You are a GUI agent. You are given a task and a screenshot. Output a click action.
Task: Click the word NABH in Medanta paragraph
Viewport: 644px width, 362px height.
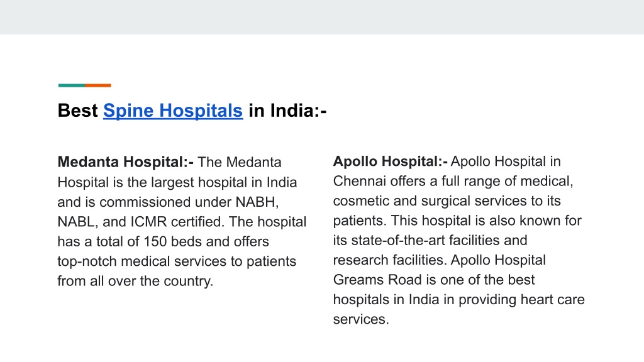(257, 202)
